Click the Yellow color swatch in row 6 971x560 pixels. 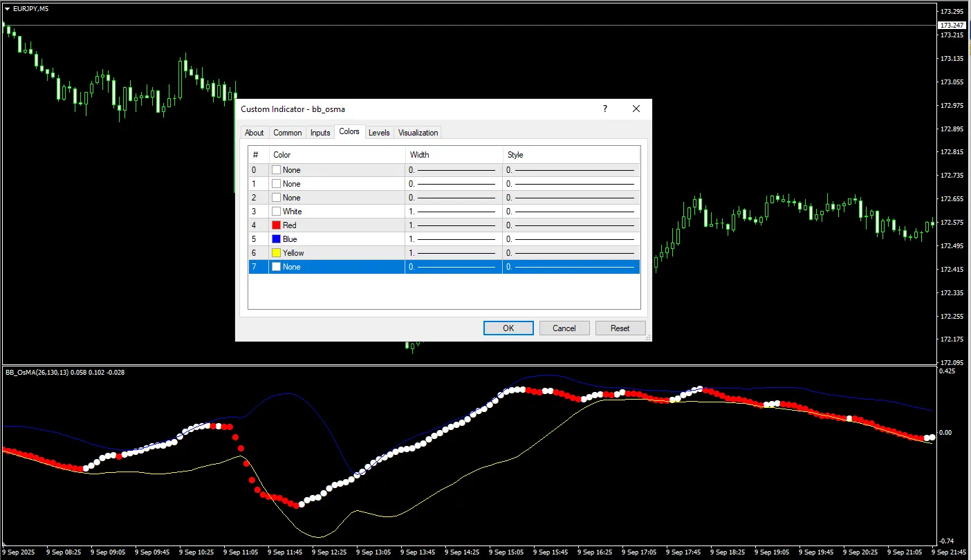pos(277,253)
